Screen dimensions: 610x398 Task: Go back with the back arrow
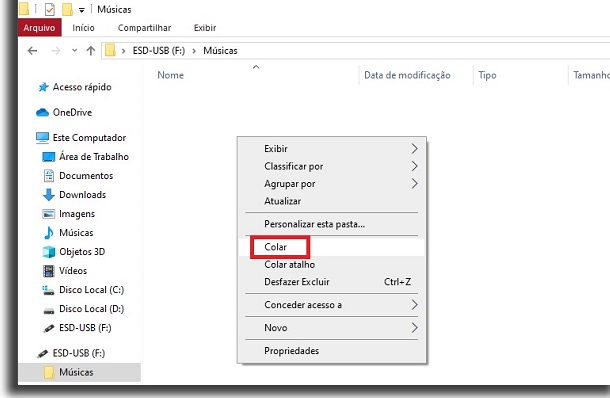coord(33,51)
